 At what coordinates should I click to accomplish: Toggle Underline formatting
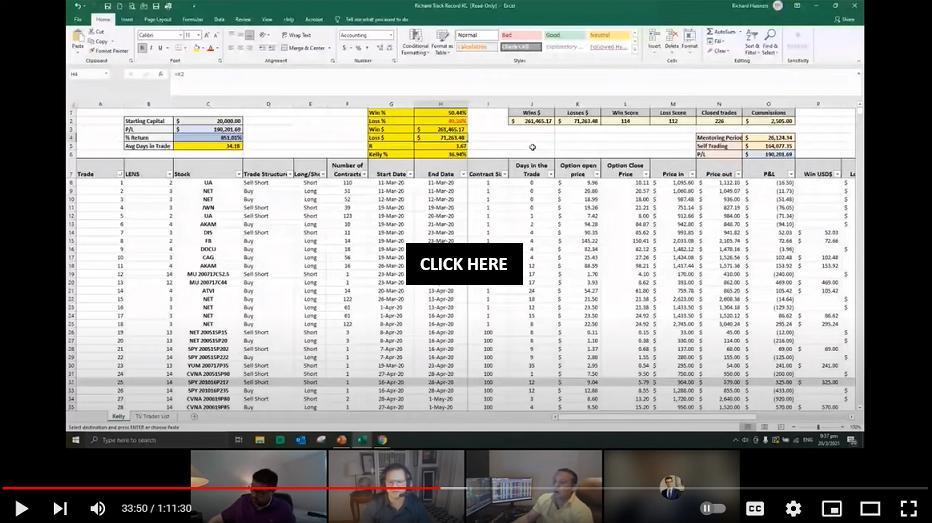click(160, 48)
